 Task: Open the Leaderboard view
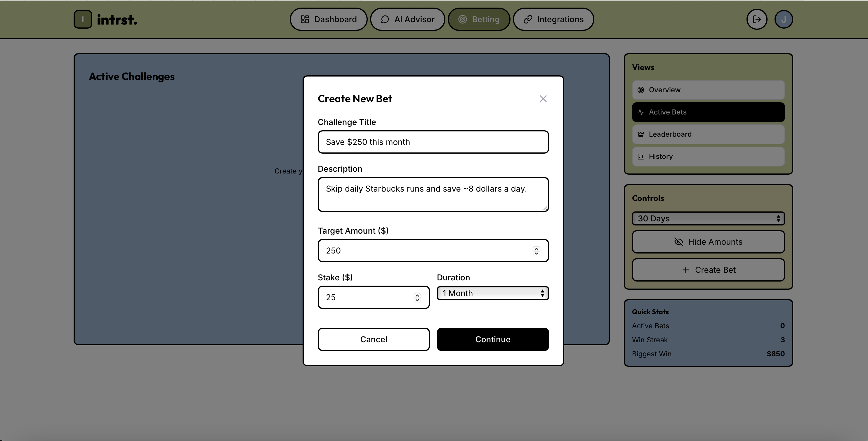point(708,134)
